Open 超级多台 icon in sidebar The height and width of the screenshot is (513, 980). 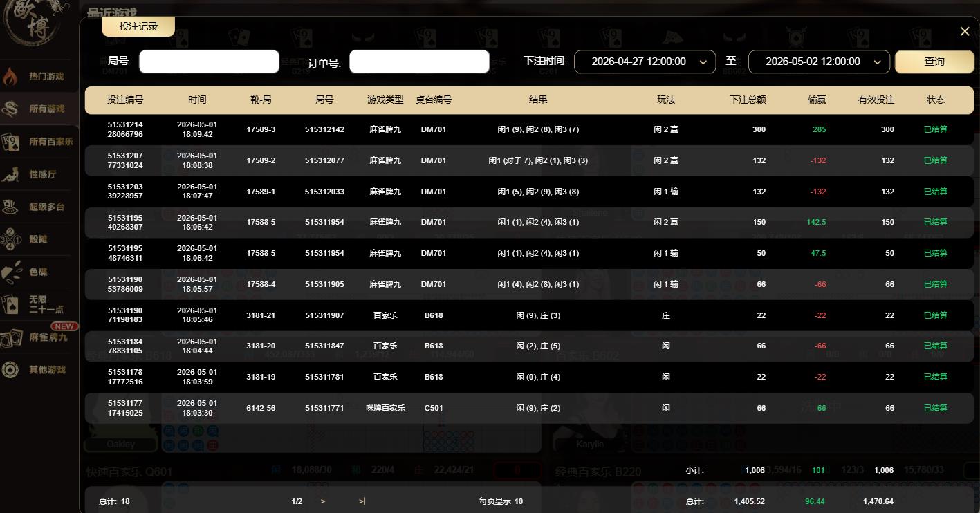click(10, 207)
